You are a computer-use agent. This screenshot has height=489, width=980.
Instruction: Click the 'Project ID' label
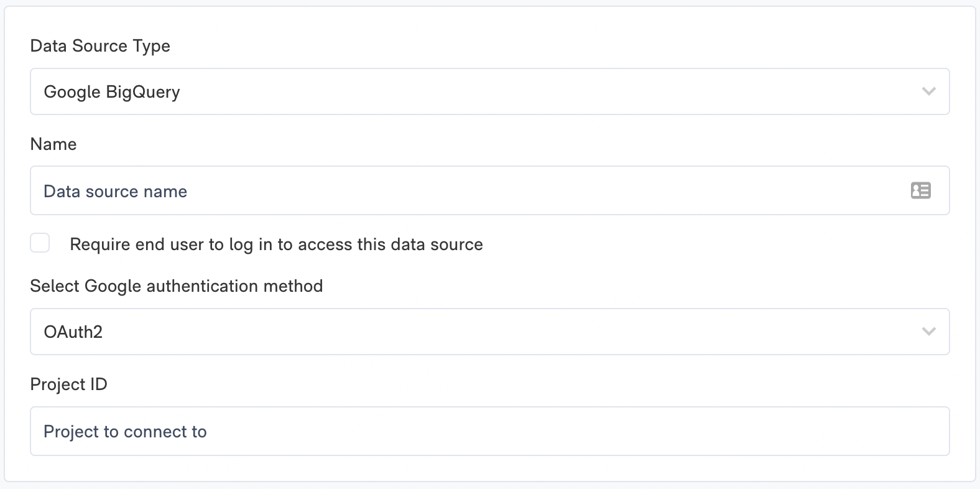69,384
